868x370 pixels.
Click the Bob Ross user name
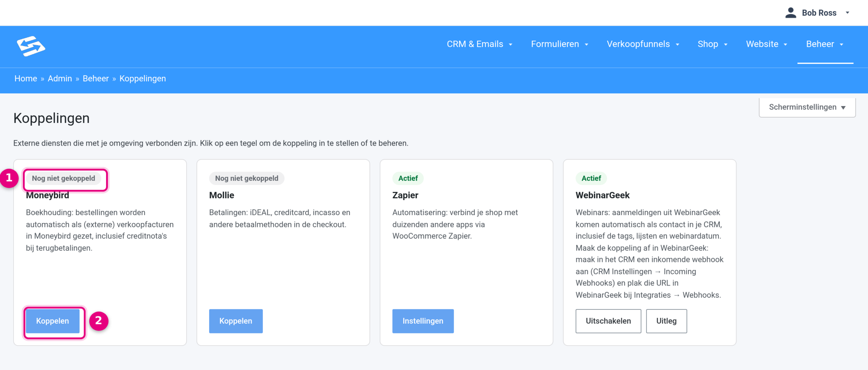[x=819, y=13]
